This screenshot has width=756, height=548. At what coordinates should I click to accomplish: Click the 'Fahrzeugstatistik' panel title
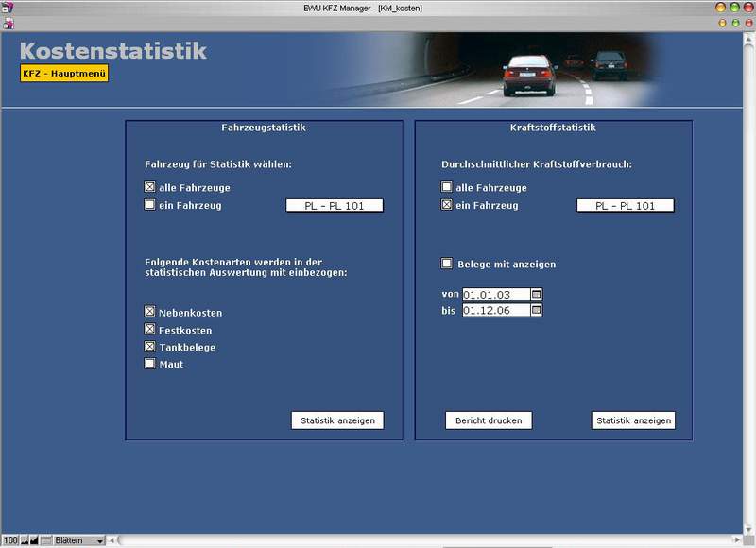click(264, 128)
